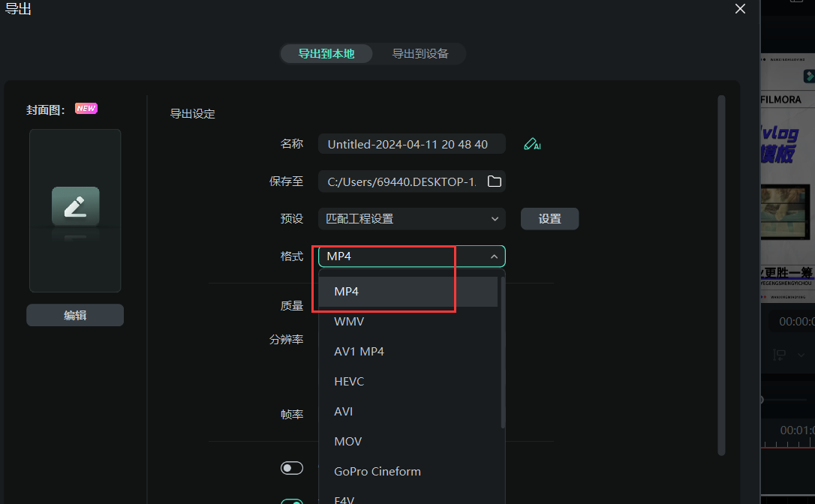Expand the 预设 preset dropdown

point(411,219)
